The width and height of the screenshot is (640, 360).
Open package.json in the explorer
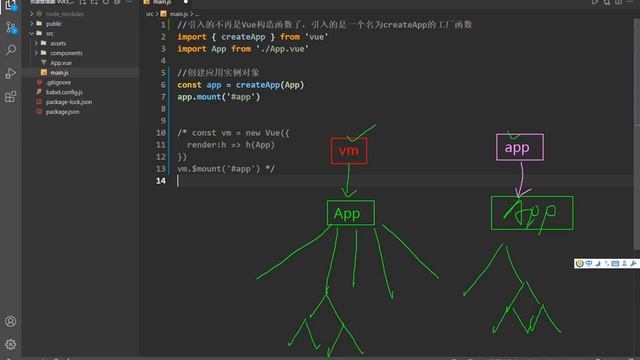click(62, 111)
